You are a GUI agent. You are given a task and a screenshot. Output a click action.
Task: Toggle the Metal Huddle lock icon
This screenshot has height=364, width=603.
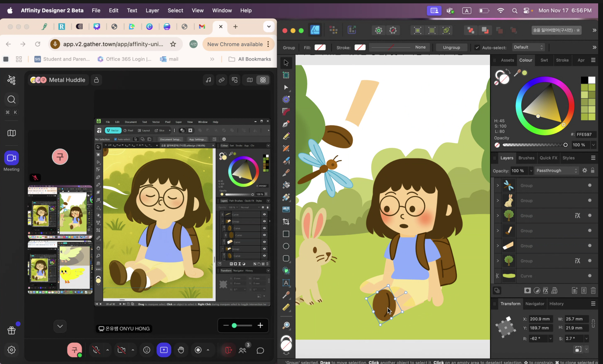(96, 80)
